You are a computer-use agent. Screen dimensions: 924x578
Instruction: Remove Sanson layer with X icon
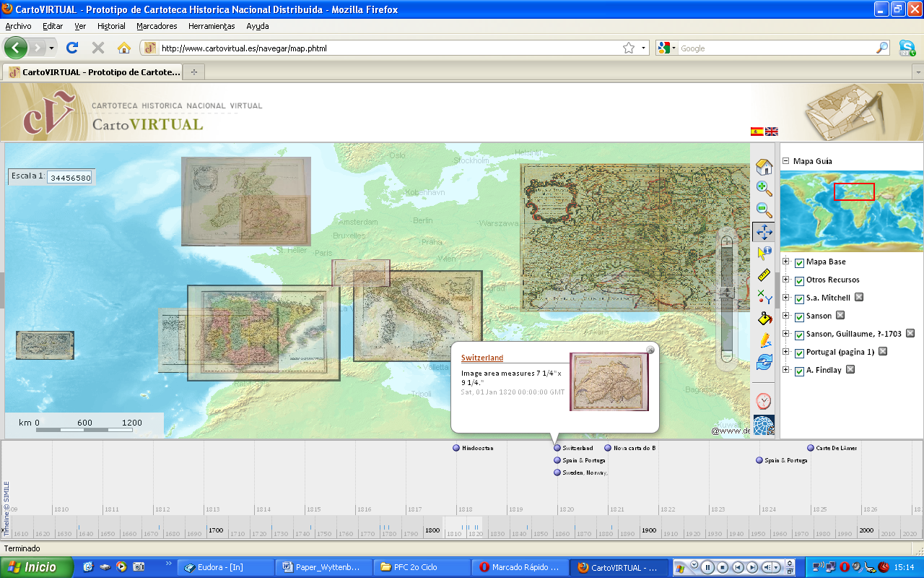click(840, 315)
